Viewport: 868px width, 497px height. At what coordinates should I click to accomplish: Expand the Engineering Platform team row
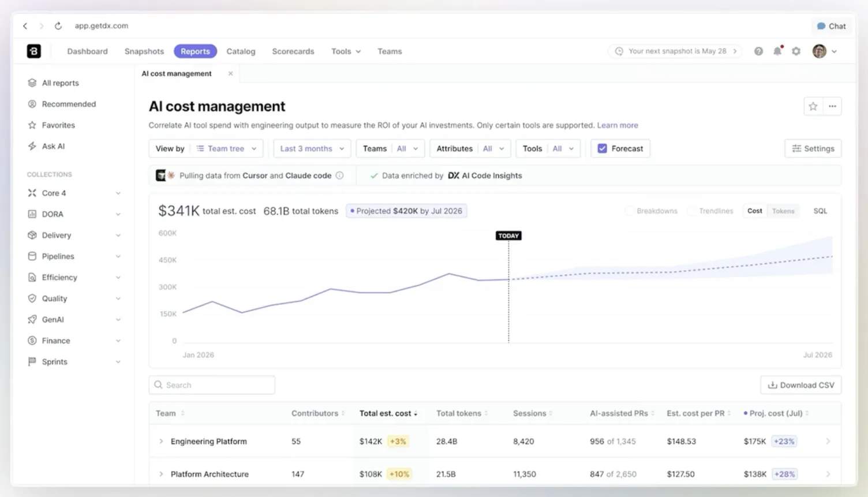161,441
